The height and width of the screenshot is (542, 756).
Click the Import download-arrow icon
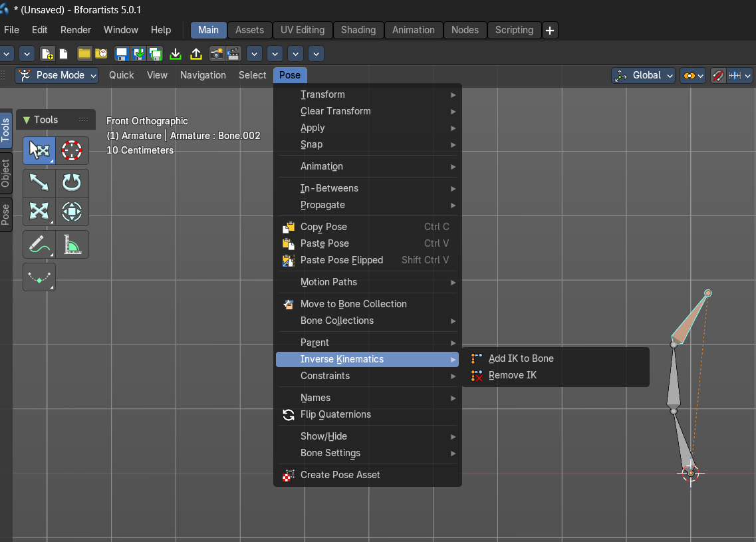coord(176,54)
